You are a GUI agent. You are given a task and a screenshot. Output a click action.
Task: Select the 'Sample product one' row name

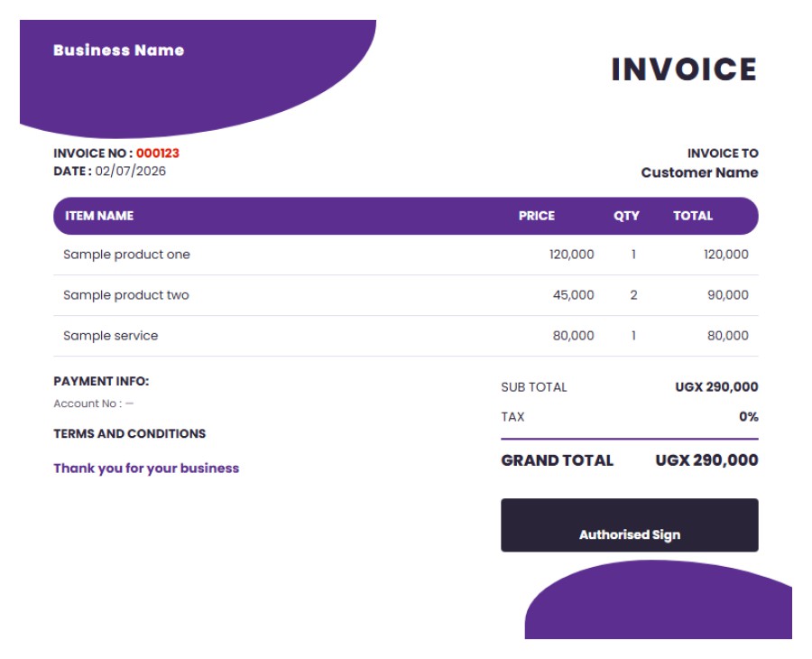(126, 255)
